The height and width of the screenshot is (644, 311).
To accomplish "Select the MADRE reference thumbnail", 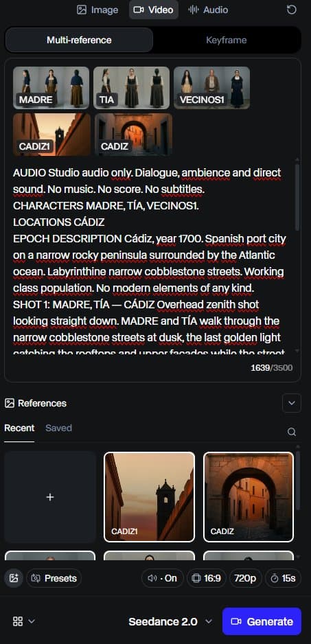I will 51,87.
